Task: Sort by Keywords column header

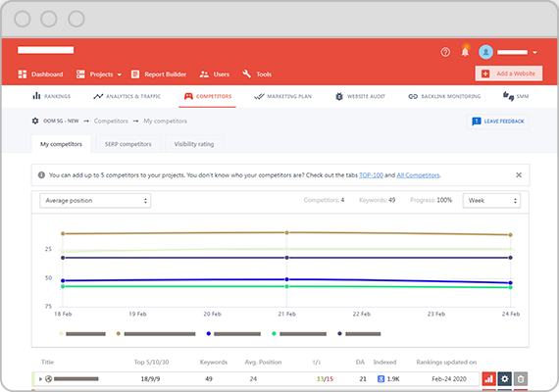Action: pyautogui.click(x=213, y=362)
